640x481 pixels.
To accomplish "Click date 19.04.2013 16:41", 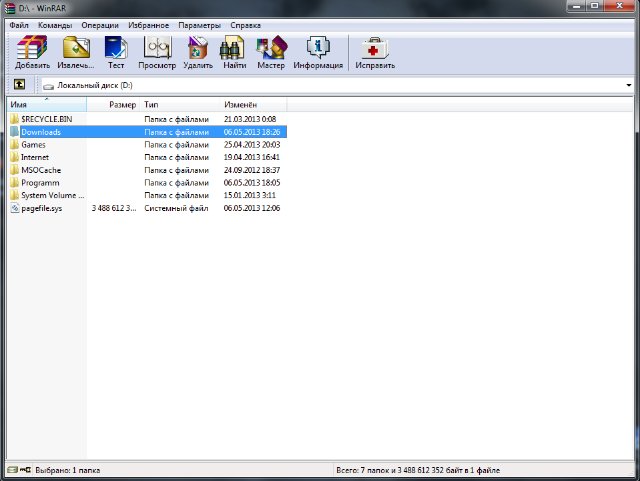I will (252, 157).
